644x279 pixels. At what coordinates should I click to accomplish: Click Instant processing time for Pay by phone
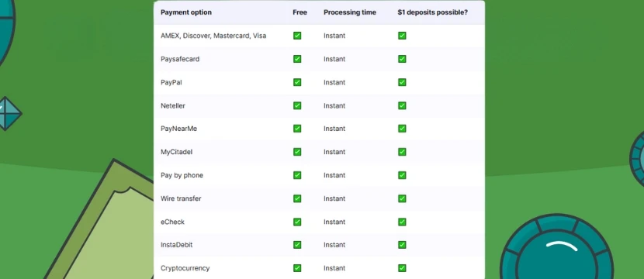(334, 175)
